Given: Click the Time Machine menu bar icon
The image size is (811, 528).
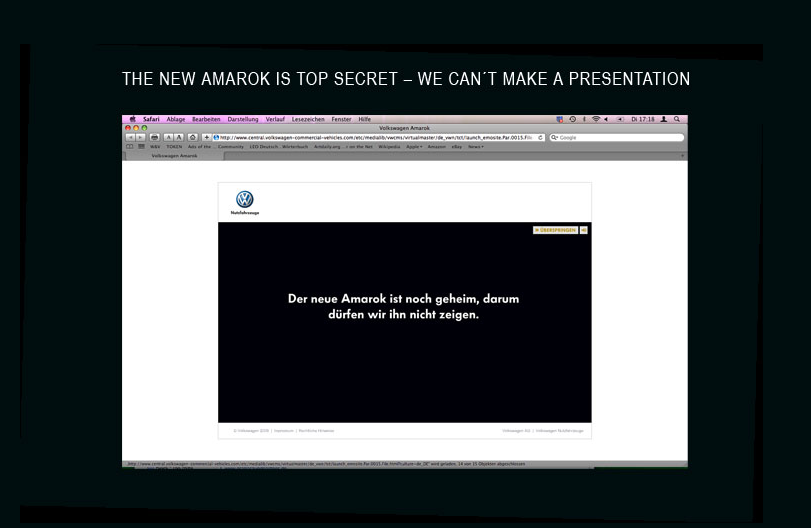Looking at the screenshot, I should (x=573, y=119).
